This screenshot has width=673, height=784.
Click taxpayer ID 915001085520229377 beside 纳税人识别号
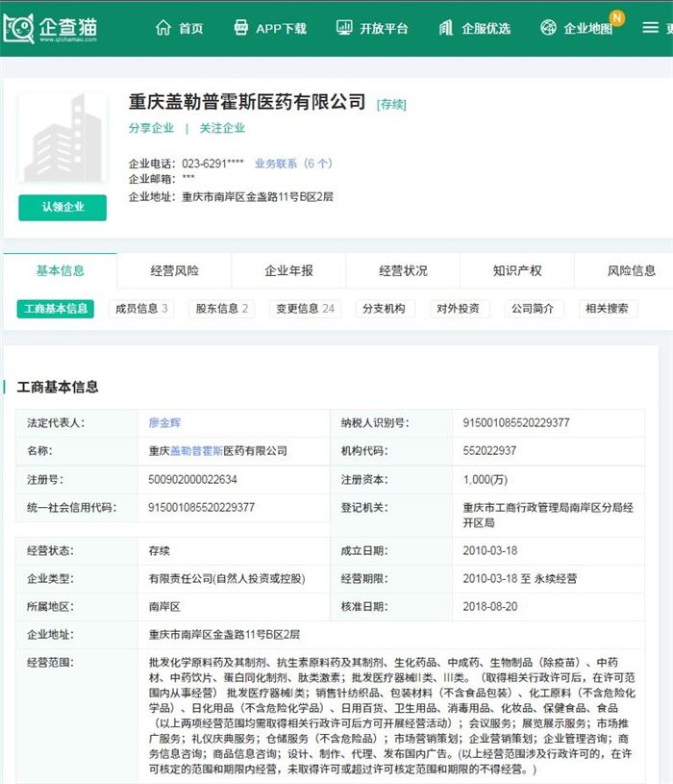(516, 423)
